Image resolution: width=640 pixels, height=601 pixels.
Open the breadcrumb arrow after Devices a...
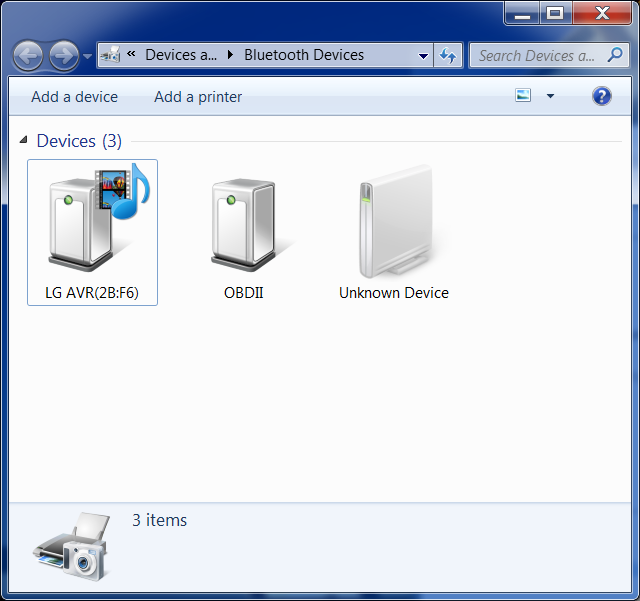pos(231,55)
